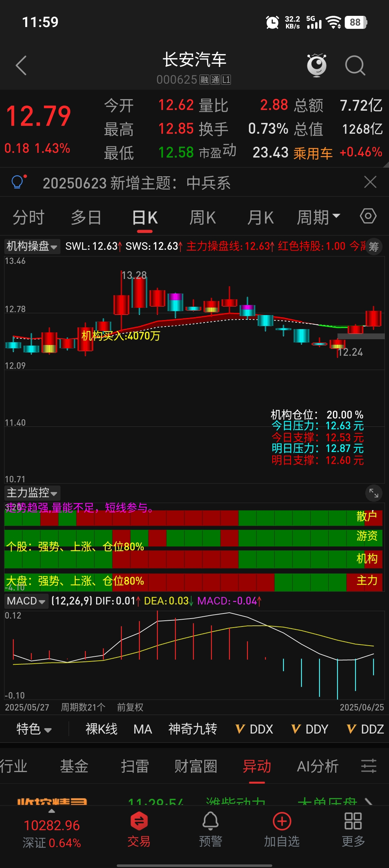389x868 pixels.
Task: Select the DDZ VIP indicator
Action: [x=365, y=729]
